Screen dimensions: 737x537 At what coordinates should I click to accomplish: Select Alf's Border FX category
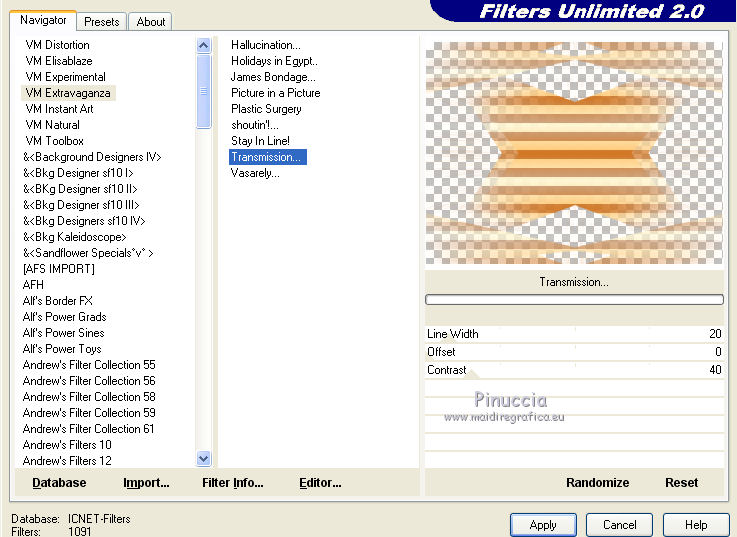coord(57,300)
